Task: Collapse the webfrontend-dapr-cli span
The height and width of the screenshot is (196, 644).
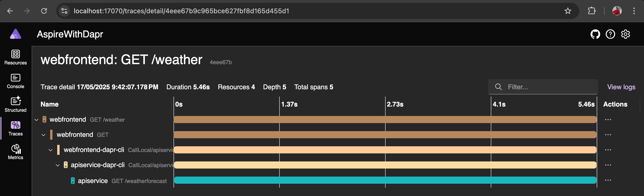Action: pos(51,150)
